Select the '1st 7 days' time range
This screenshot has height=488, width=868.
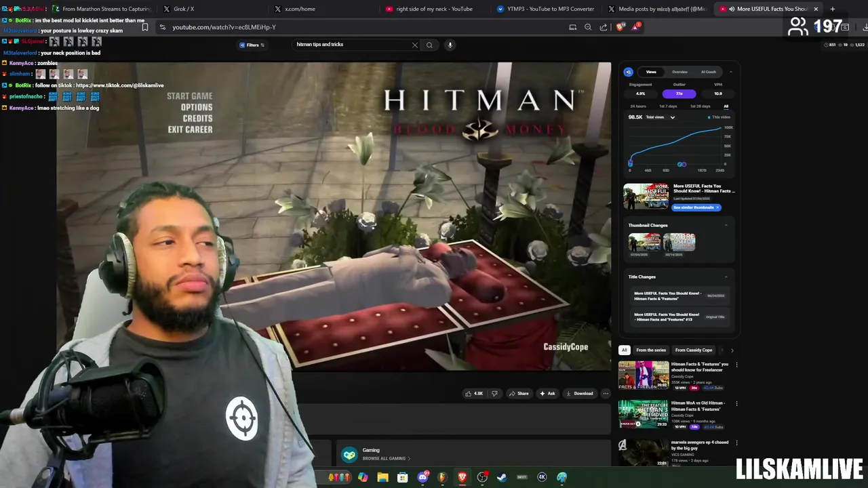(668, 106)
